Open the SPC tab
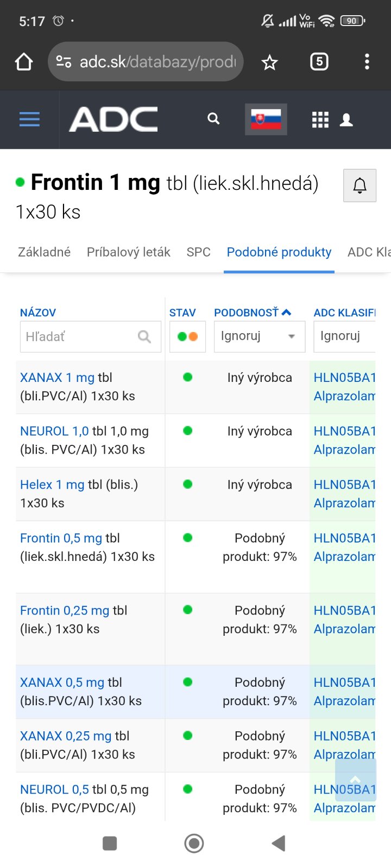Viewport: 391px width, 868px height. [198, 252]
